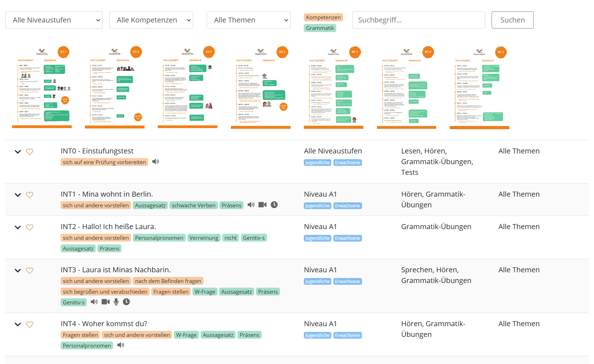Click into the Suchbegriff search field
The image size is (594, 364).
(x=418, y=20)
